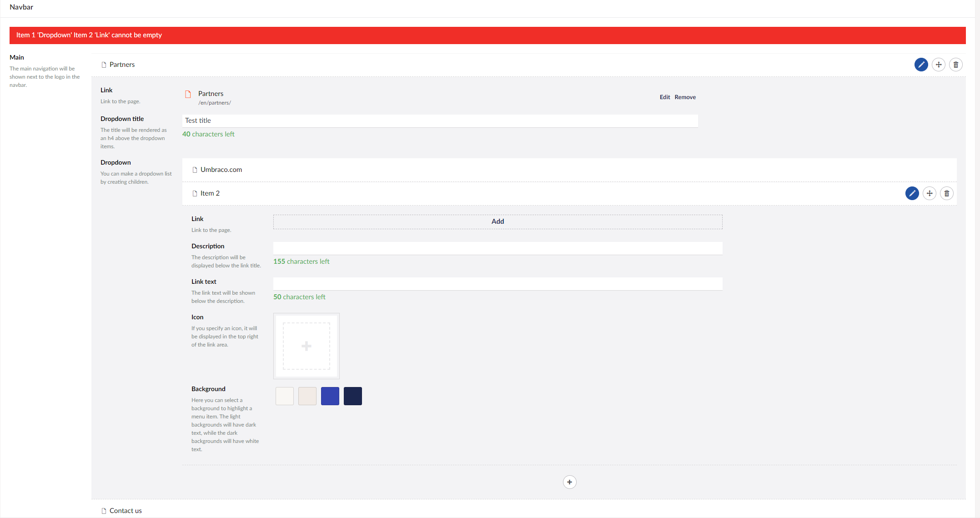The image size is (980, 518).
Task: Click Add to pick a link for Item 2
Action: click(x=498, y=221)
